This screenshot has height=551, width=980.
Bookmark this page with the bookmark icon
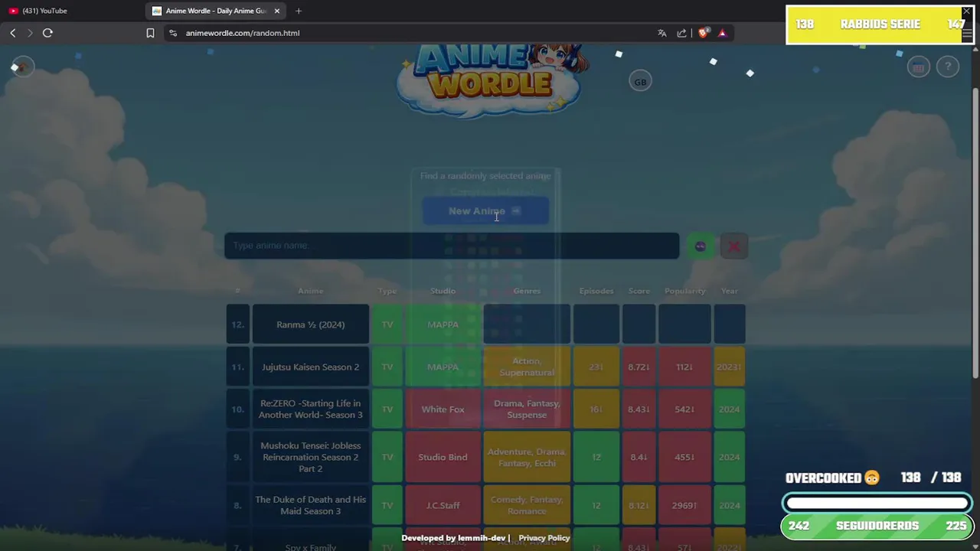tap(150, 33)
